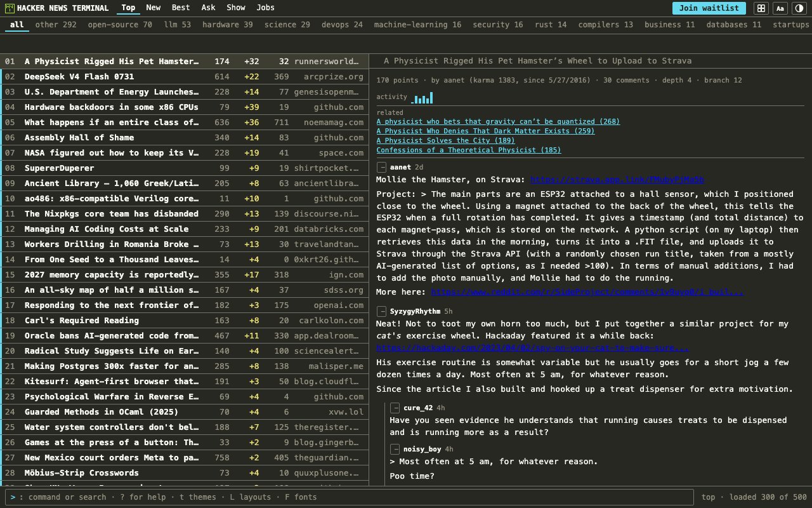The width and height of the screenshot is (812, 508).
Task: Collapse SyzygyRhythm's comment
Action: click(382, 311)
